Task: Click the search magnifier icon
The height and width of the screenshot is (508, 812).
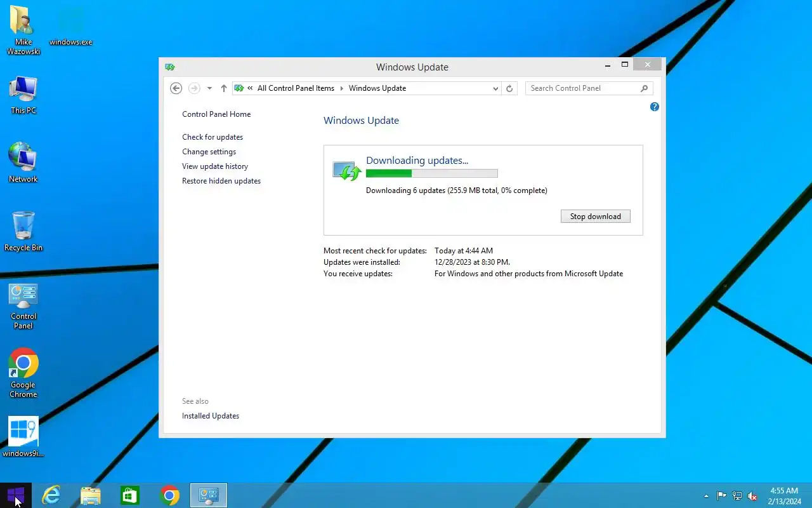Action: click(x=645, y=88)
